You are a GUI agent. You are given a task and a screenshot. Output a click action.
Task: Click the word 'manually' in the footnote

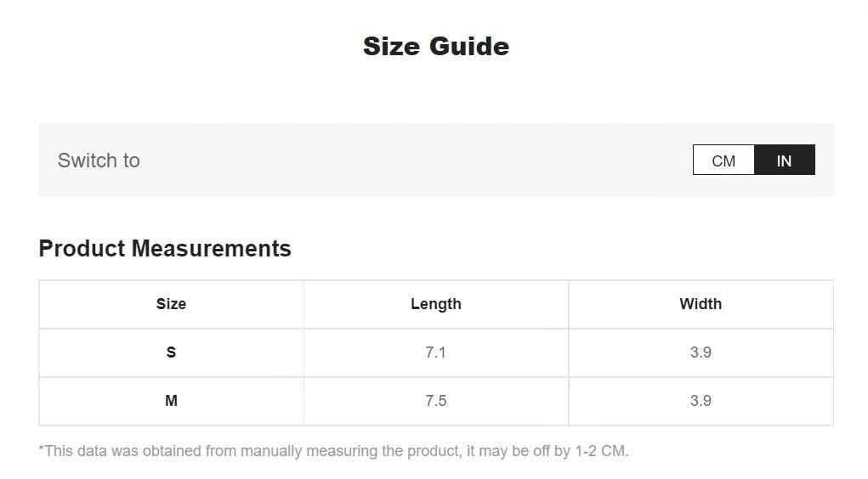tap(267, 451)
